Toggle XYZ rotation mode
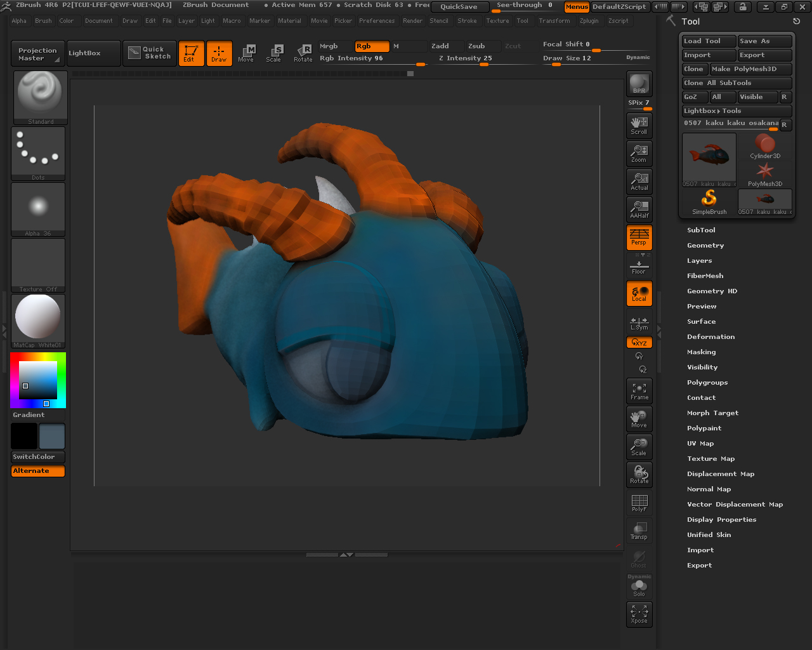This screenshot has height=650, width=812. [x=639, y=343]
